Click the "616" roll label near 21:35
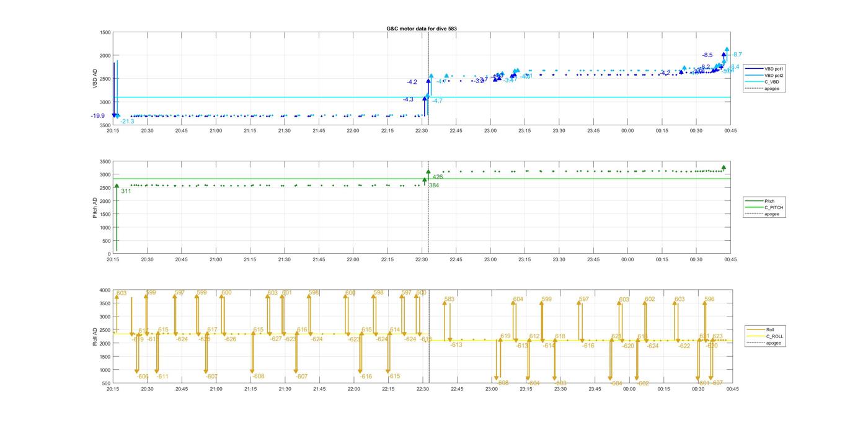 [x=302, y=329]
